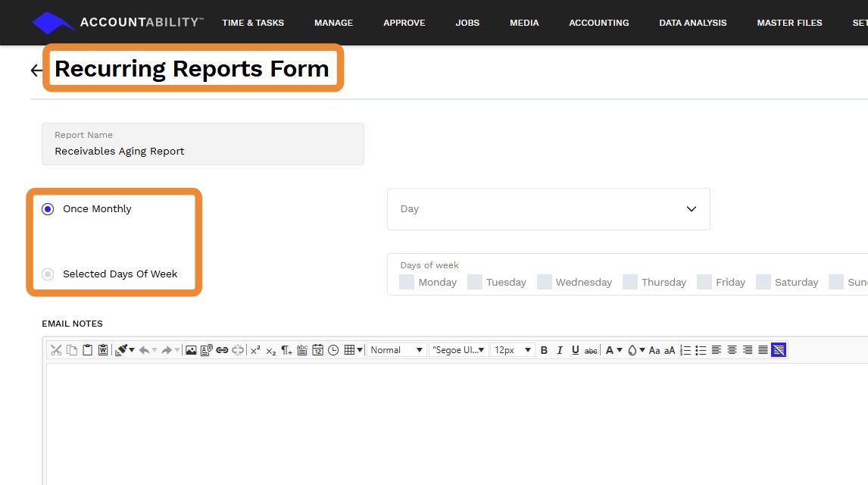
Task: Click the Redo arrow icon
Action: (167, 350)
